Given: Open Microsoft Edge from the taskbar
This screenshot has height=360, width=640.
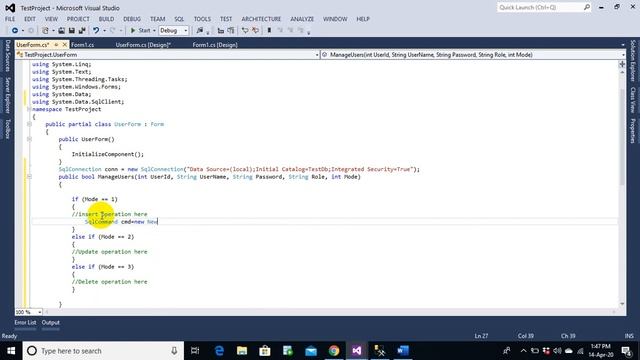Looking at the screenshot, I should point(219,351).
